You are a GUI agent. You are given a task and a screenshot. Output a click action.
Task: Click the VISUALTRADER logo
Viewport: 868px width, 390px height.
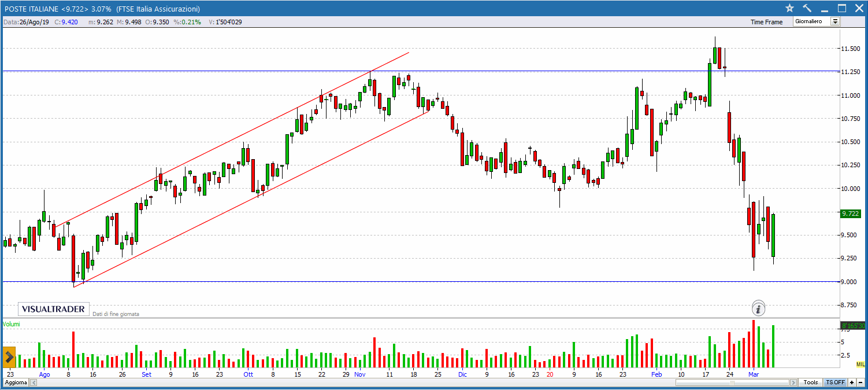[53, 309]
